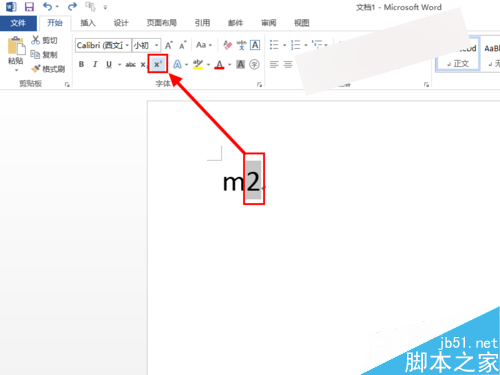
Task: Toggle bold formatting
Action: pos(81,64)
